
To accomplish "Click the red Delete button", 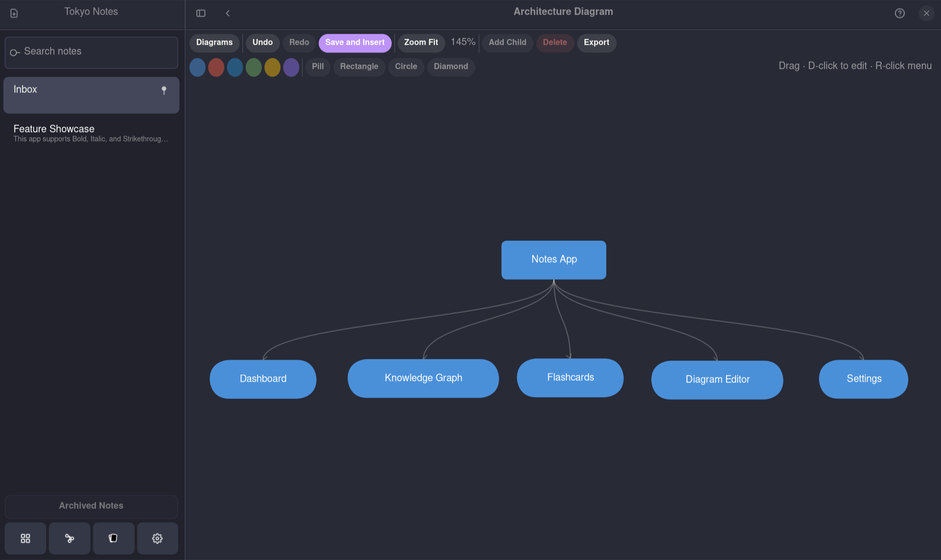I will [555, 43].
